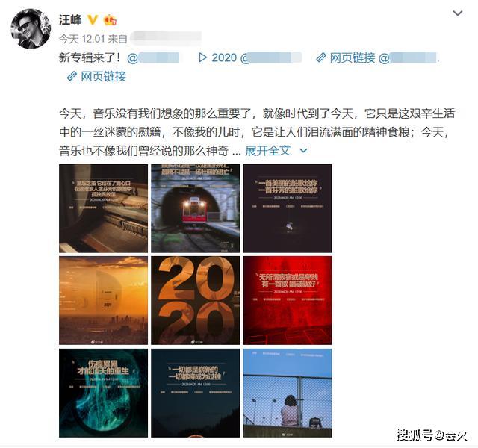This screenshot has height=448, width=478.
Task: Click the 汪峰 profile avatar
Action: (31, 28)
